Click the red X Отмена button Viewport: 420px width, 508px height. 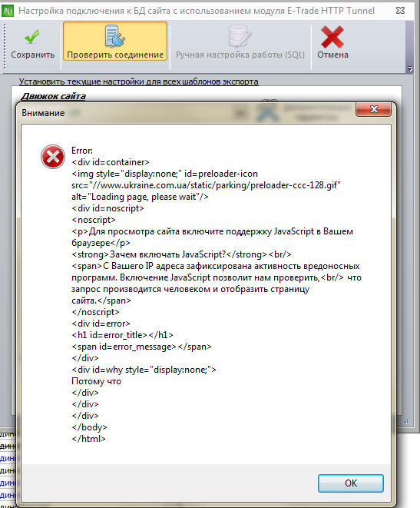pyautogui.click(x=332, y=42)
